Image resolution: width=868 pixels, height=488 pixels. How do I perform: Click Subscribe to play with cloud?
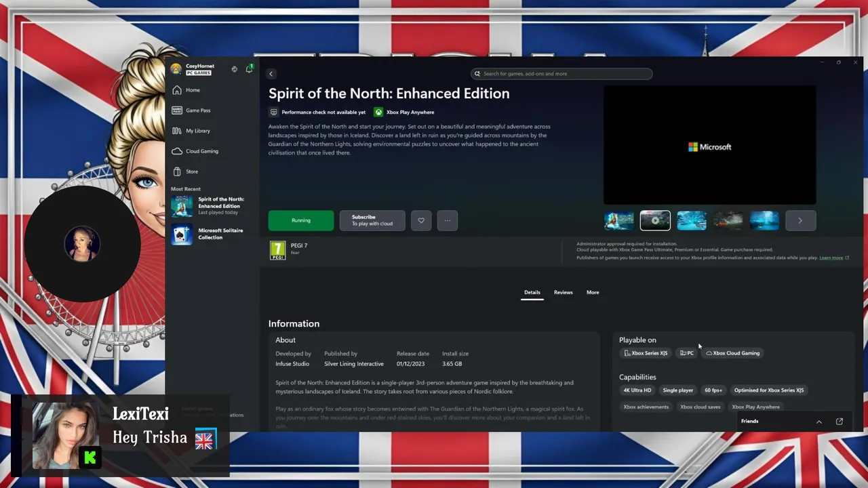(372, 220)
